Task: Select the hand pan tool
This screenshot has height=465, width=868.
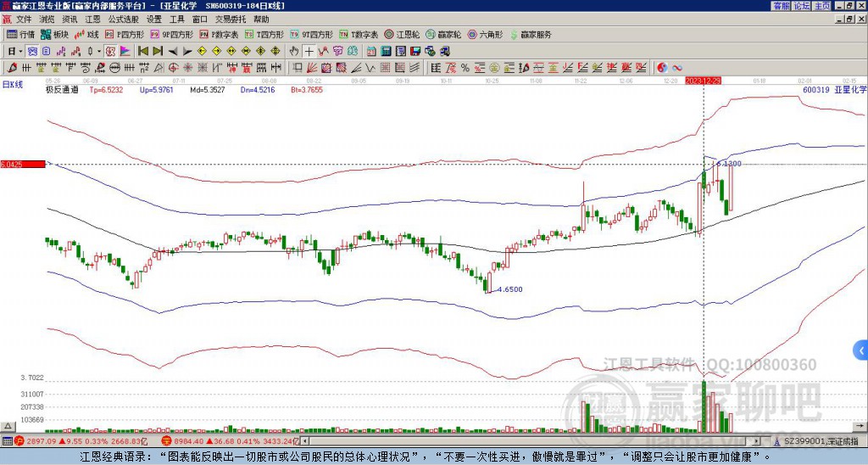Action: (294, 51)
